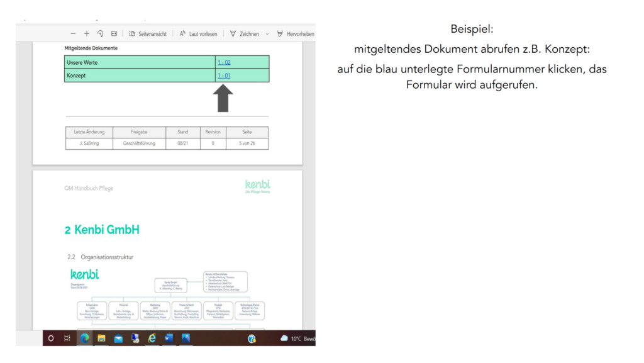Open Microsoft Edge from the taskbar
This screenshot has height=363, width=644.
(x=85, y=338)
